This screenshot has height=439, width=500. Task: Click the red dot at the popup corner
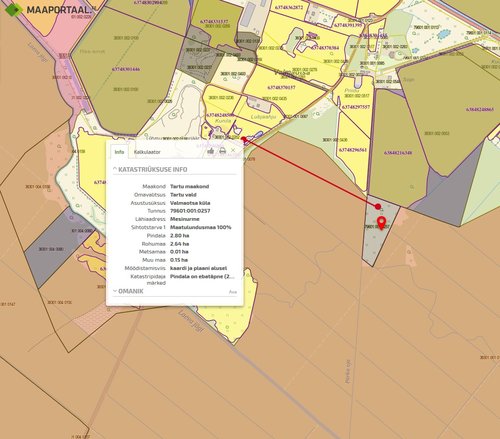click(243, 139)
